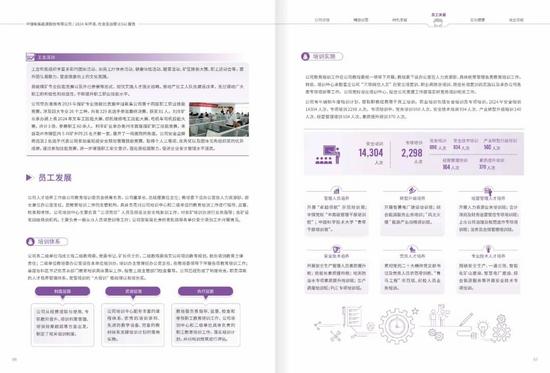The height and width of the screenshot is (373, 550).
Task: Select the highlighted 员工发展 tab in header
Action: pyautogui.click(x=438, y=20)
